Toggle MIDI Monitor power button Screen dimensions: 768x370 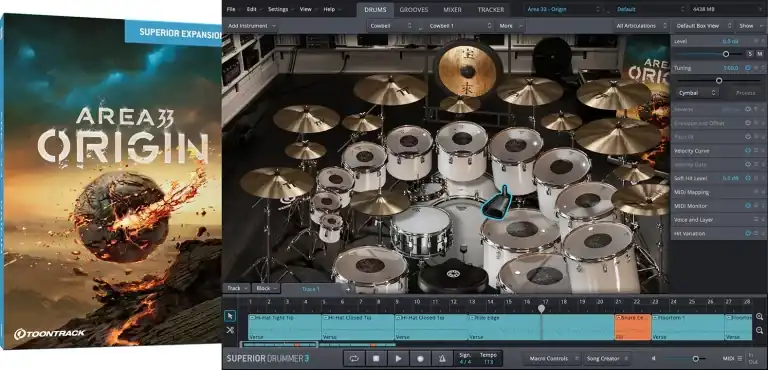click(748, 206)
